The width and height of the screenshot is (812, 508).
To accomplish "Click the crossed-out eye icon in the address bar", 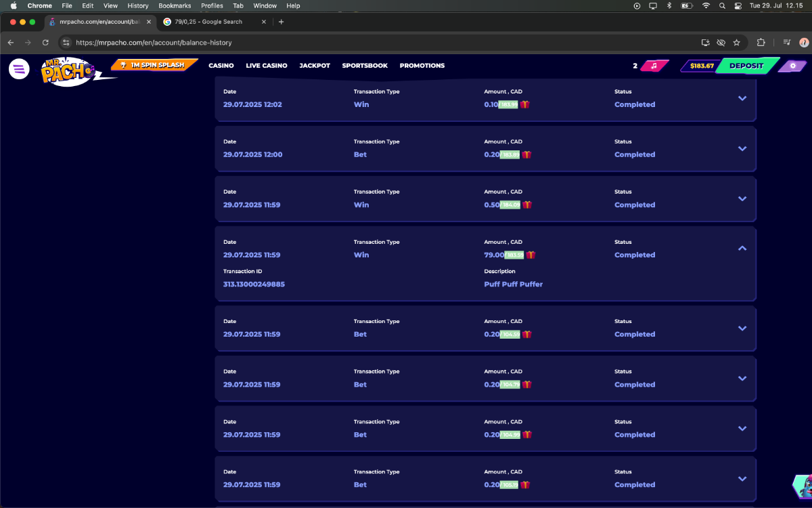I will [x=721, y=42].
